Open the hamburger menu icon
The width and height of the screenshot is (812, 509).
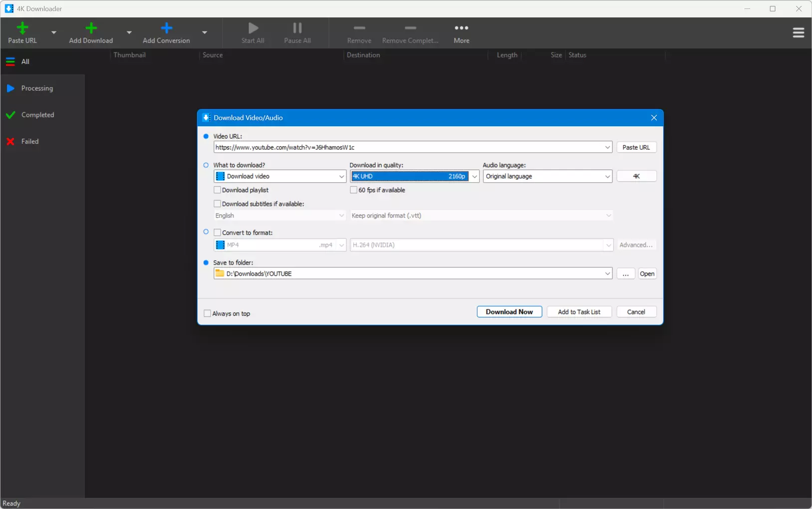798,33
